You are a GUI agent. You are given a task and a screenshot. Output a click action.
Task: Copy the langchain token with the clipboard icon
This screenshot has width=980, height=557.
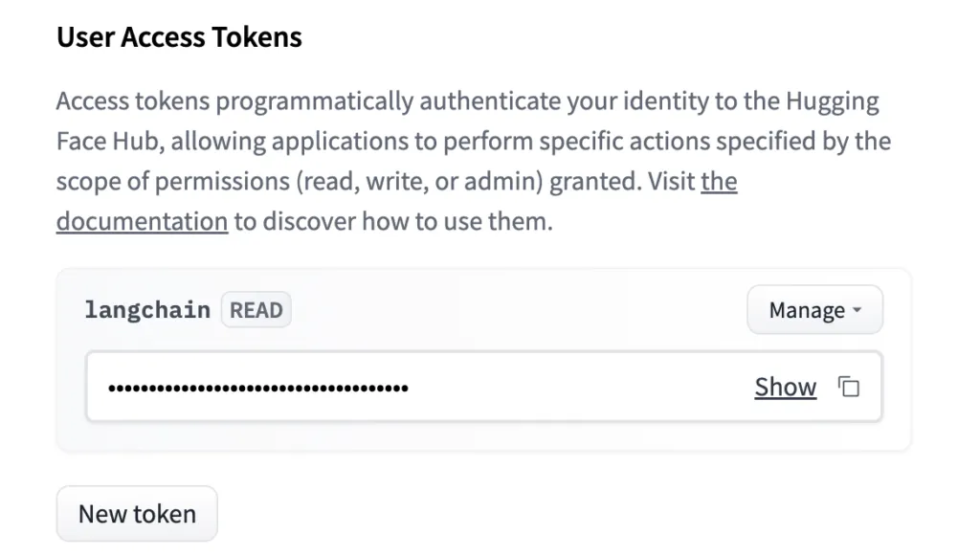tap(849, 387)
